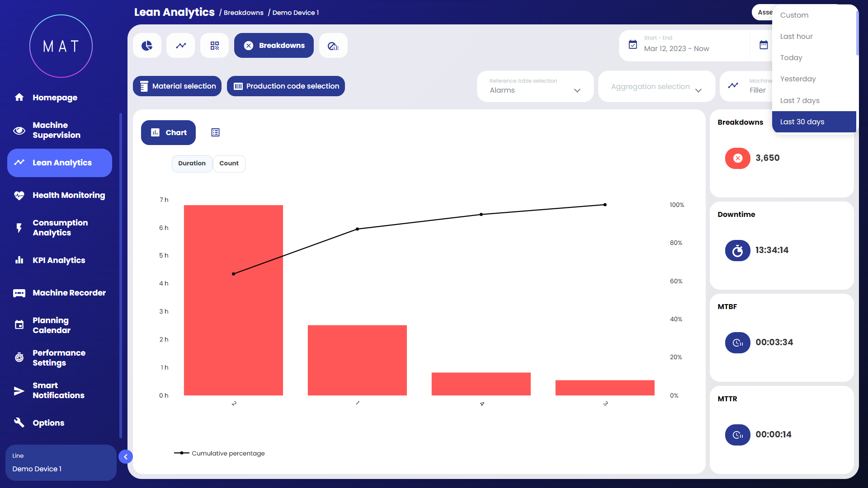
Task: Toggle chart to Duration mode
Action: pyautogui.click(x=192, y=164)
